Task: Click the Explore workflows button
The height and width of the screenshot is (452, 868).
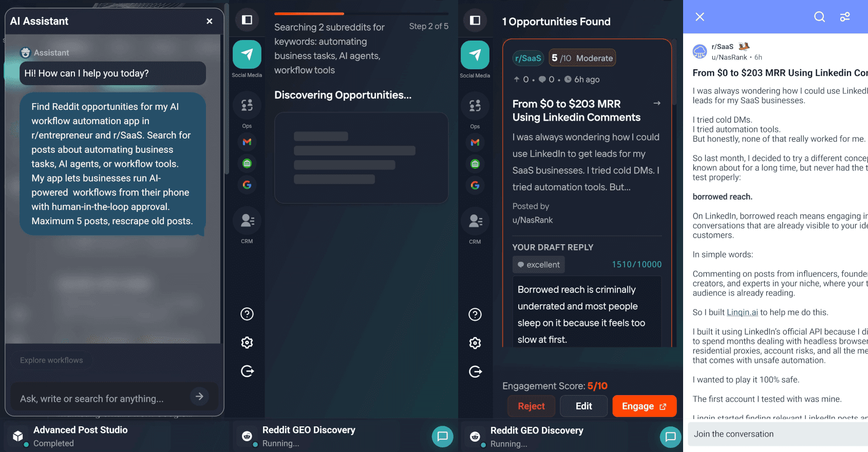Action: (51, 360)
